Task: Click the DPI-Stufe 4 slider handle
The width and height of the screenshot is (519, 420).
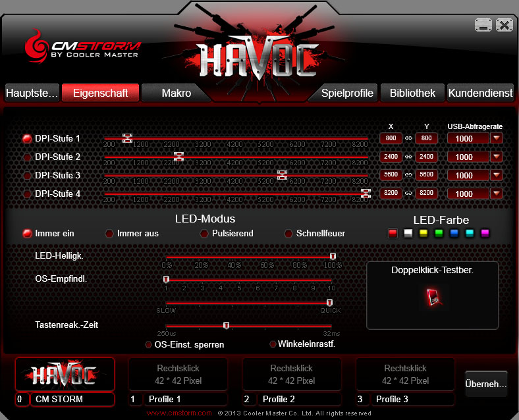Action: coord(366,194)
